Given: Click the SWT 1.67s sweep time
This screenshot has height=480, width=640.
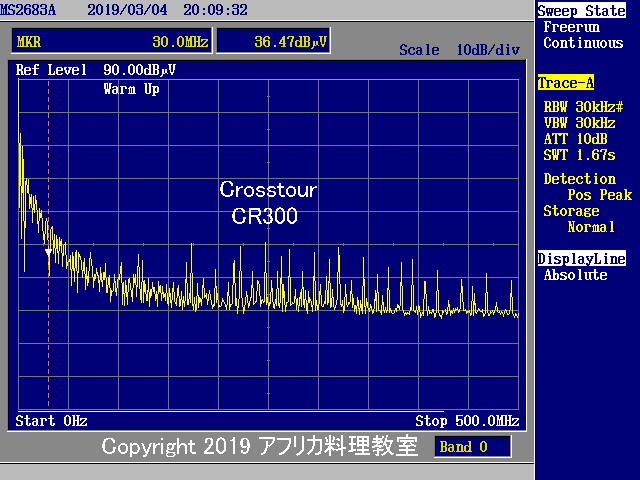Looking at the screenshot, I should (x=579, y=155).
